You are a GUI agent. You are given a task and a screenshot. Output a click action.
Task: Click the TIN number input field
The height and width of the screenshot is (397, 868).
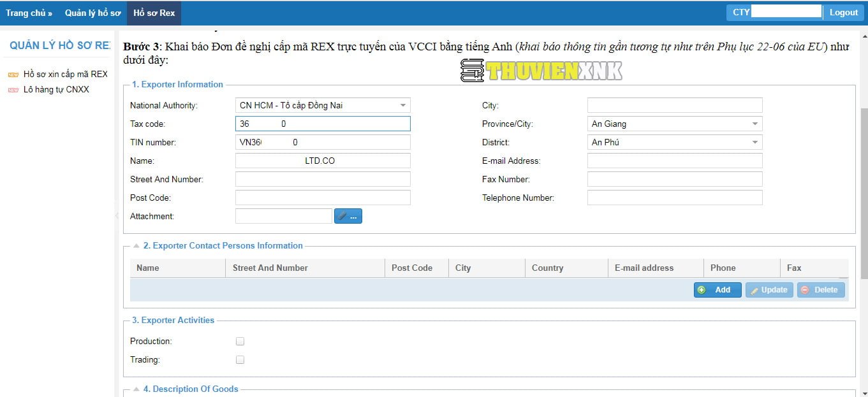pyautogui.click(x=323, y=142)
